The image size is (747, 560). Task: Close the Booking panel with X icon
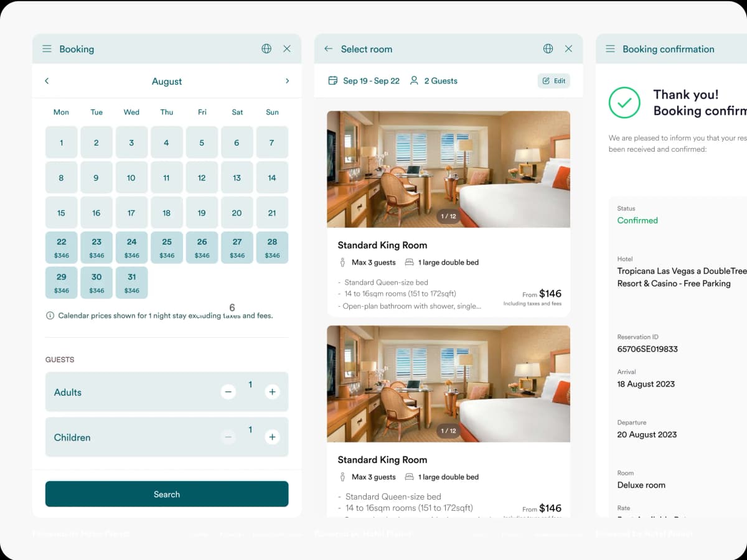(x=287, y=49)
